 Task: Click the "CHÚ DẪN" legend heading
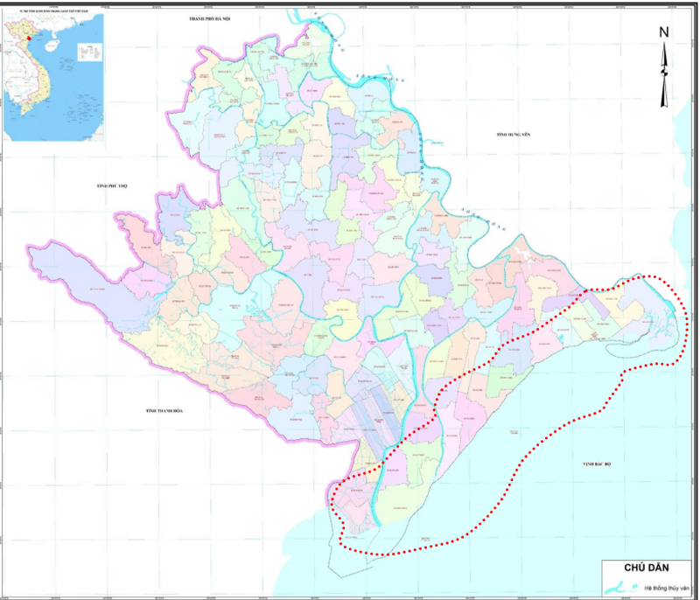click(646, 566)
